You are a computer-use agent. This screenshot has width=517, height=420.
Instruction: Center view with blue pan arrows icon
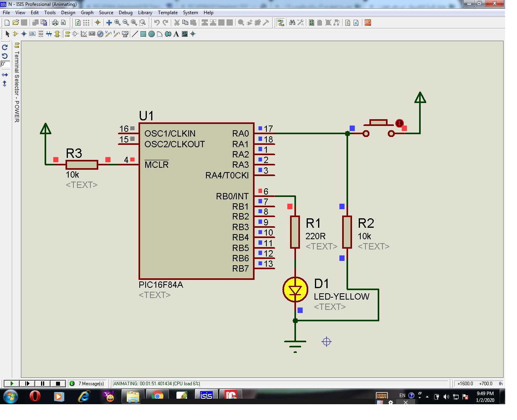109,22
